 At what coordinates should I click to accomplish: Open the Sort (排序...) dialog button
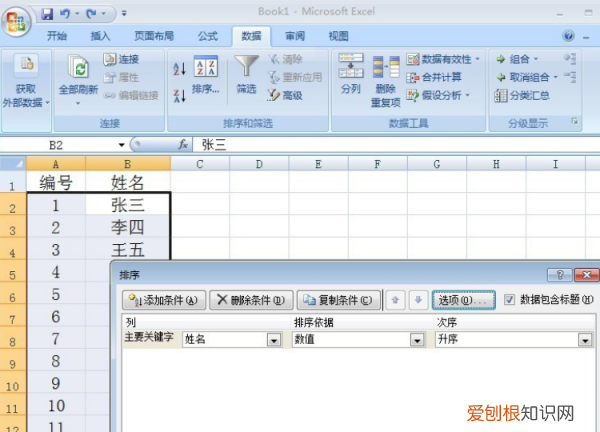pos(205,75)
